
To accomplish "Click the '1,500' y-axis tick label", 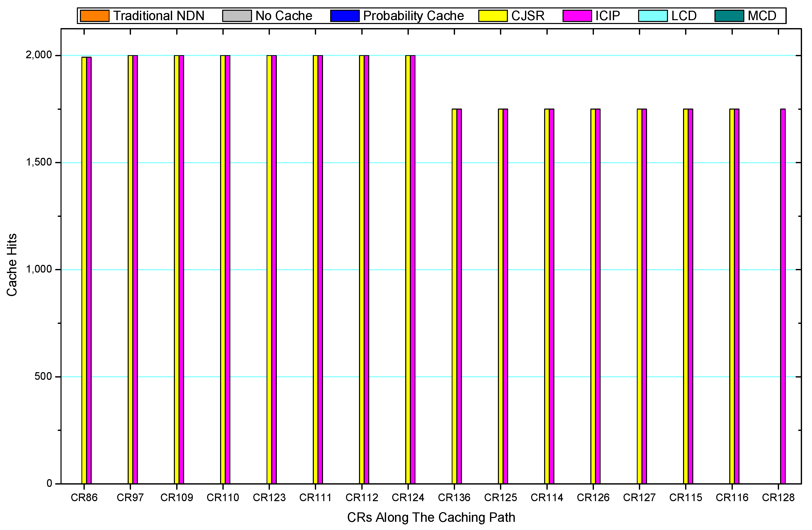I will [x=39, y=162].
